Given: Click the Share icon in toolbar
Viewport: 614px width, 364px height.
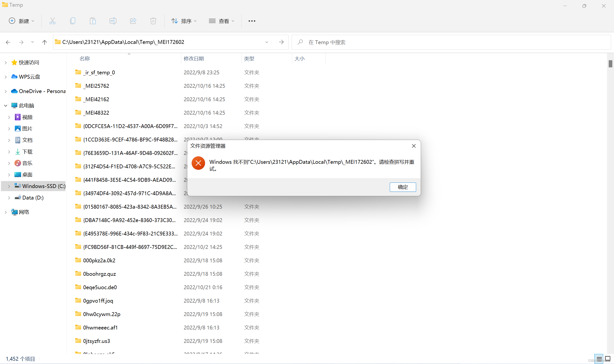Looking at the screenshot, I should pyautogui.click(x=133, y=21).
